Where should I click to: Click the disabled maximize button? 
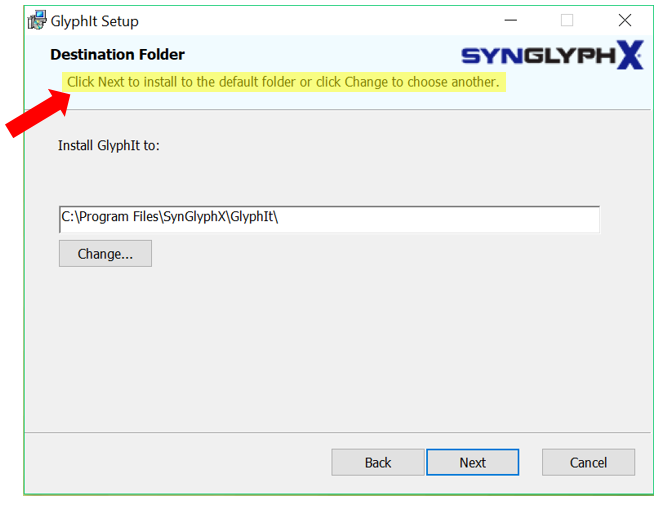tap(567, 20)
